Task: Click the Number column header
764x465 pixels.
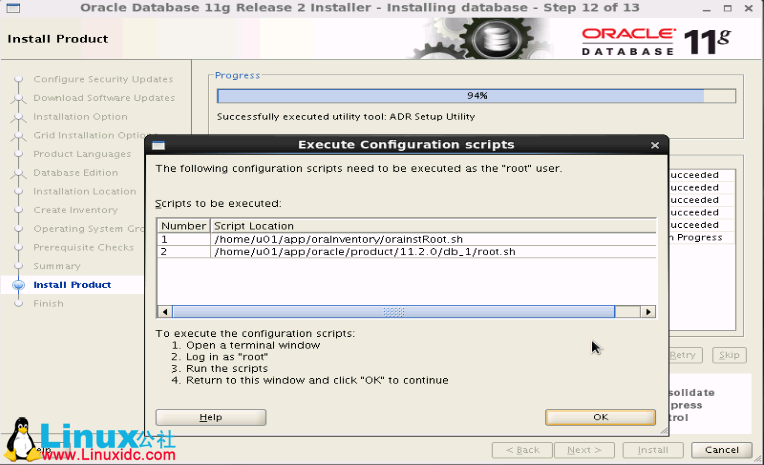Action: coord(184,226)
